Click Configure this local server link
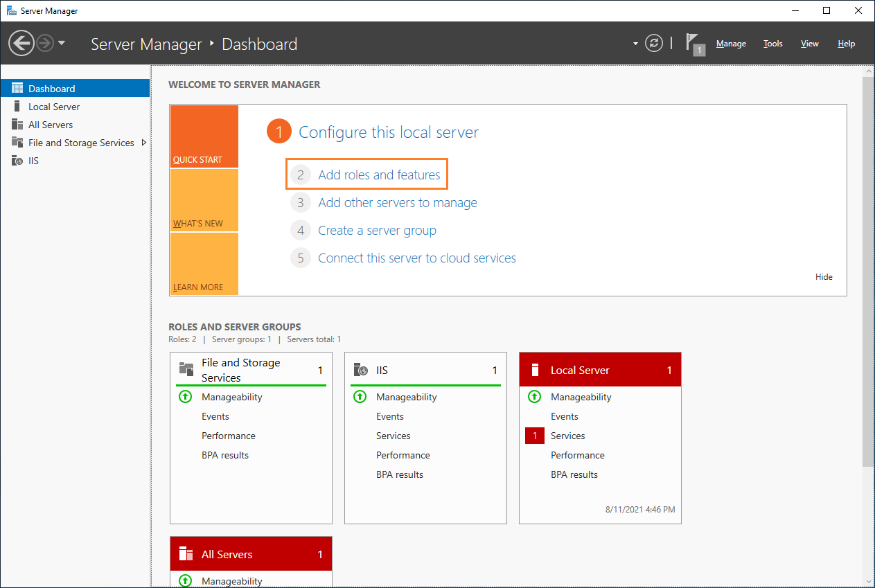Image resolution: width=875 pixels, height=588 pixels. click(389, 132)
